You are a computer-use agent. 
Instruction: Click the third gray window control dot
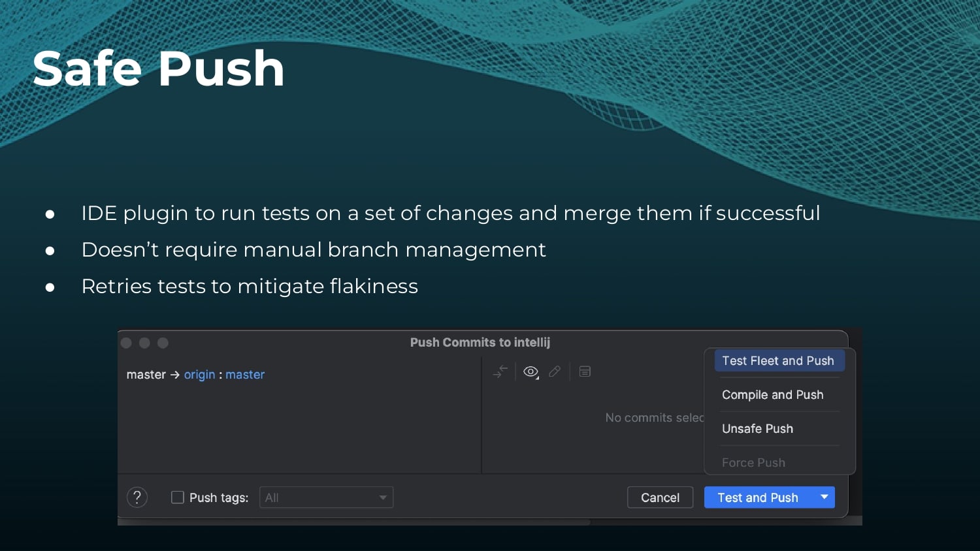[x=163, y=343]
